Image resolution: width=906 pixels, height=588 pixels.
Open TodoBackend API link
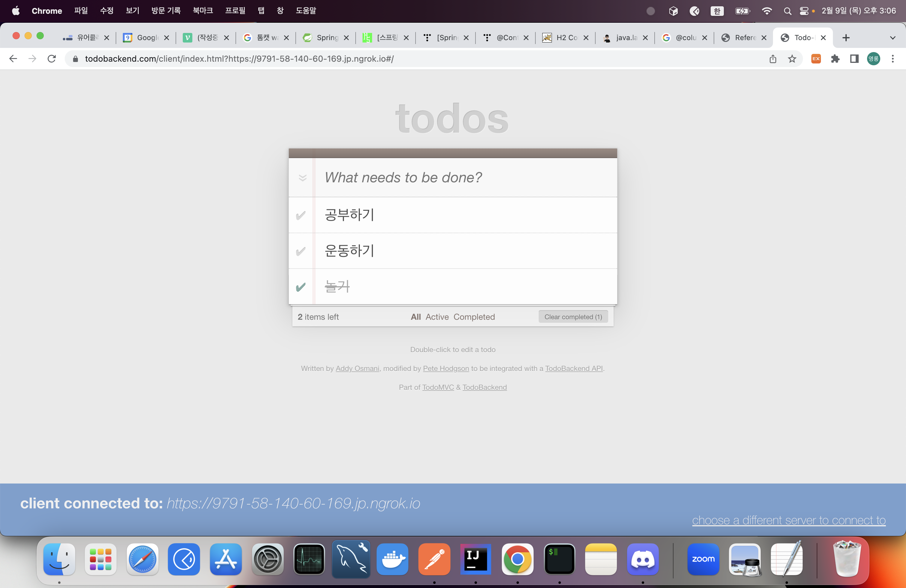[x=574, y=368]
